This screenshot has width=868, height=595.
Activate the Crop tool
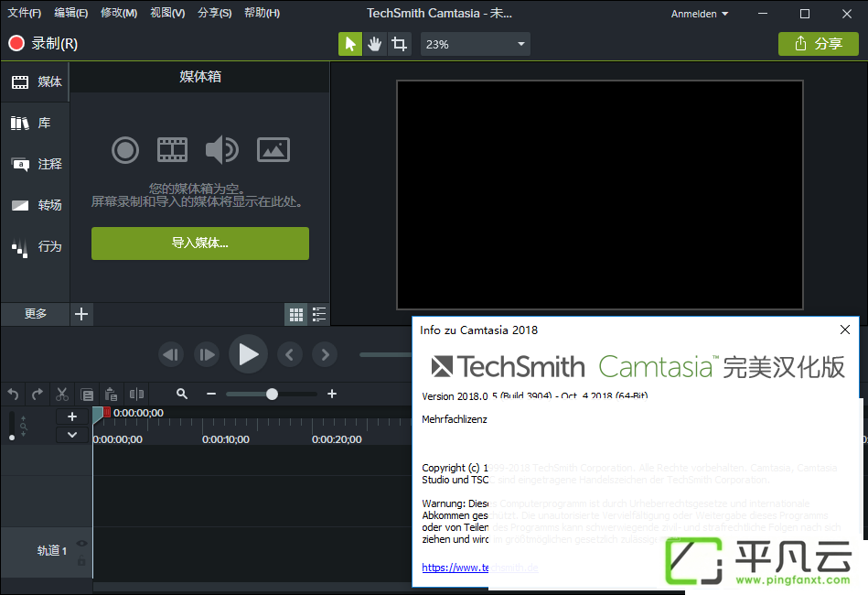399,44
